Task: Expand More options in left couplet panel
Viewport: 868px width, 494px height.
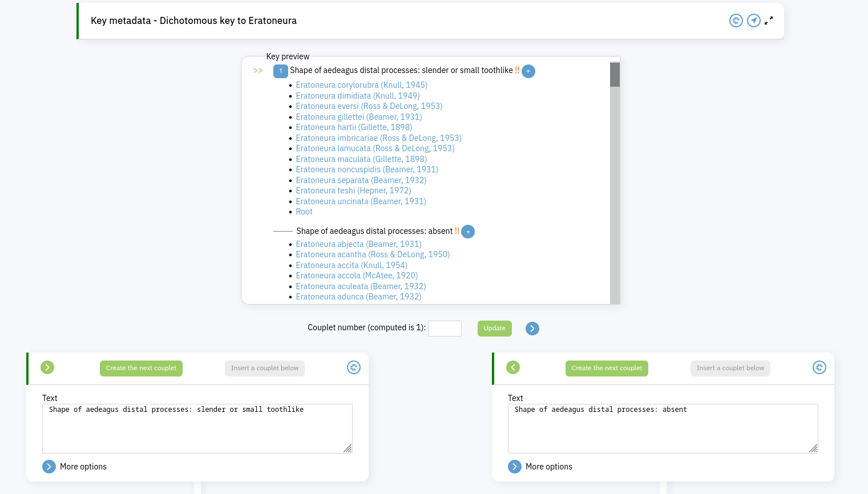Action: (x=49, y=467)
